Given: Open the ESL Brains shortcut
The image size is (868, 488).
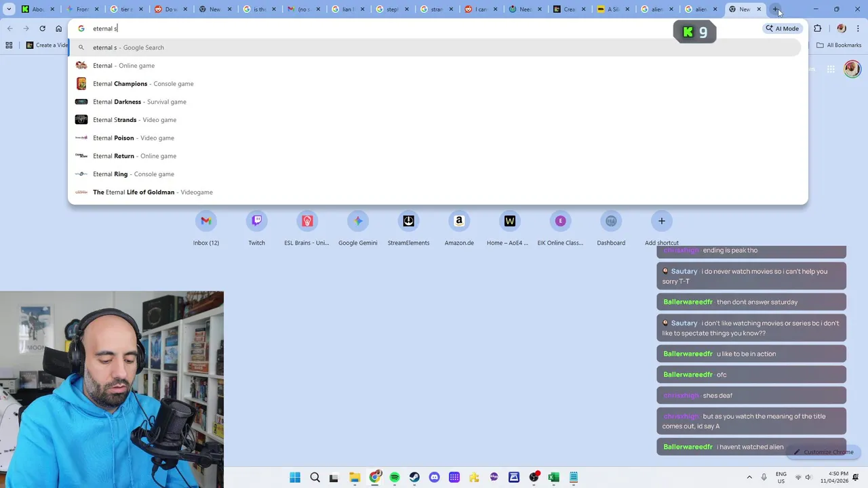Looking at the screenshot, I should (307, 228).
